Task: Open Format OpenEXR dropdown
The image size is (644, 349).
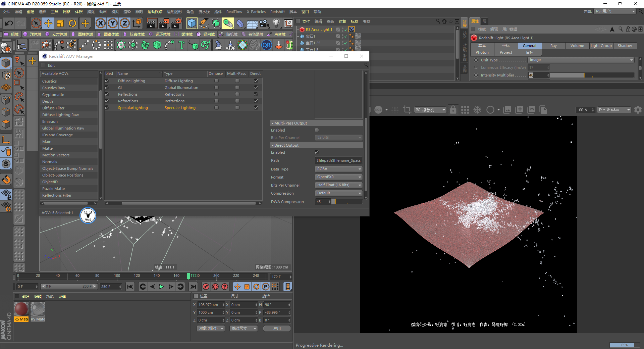Action: [x=338, y=177]
